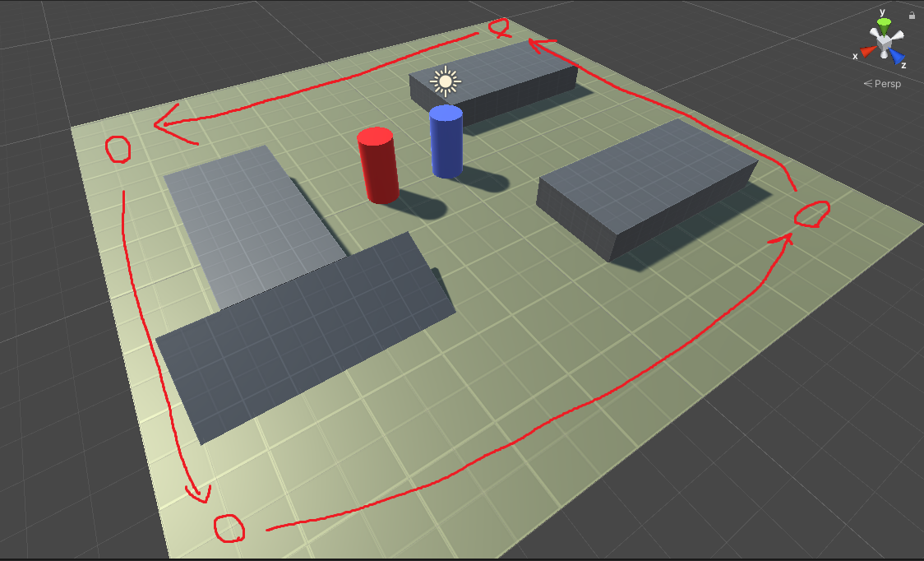Click the x axis label on the gizmo
924x561 pixels.
(855, 56)
